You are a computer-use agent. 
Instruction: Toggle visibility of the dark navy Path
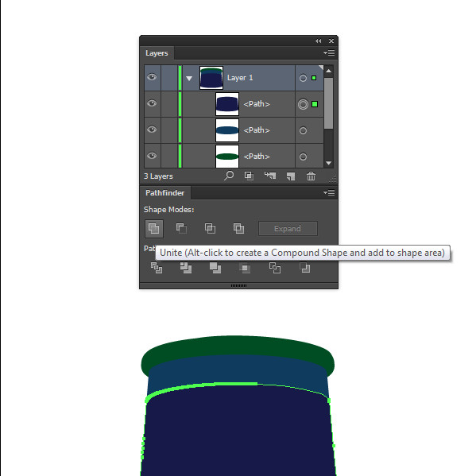(152, 103)
